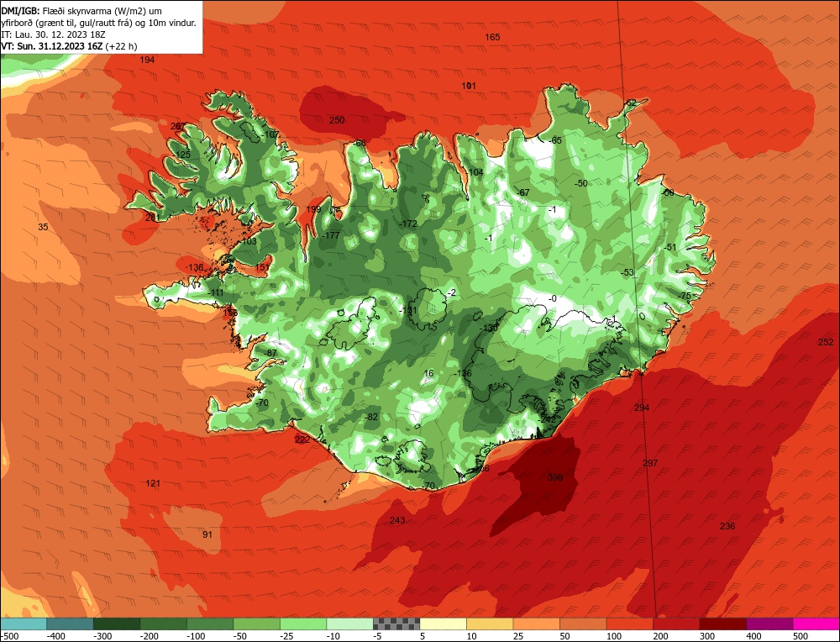This screenshot has width=840, height=642.
Task: Click the checkered -5 to 5 legend swatch
Action: click(x=396, y=624)
